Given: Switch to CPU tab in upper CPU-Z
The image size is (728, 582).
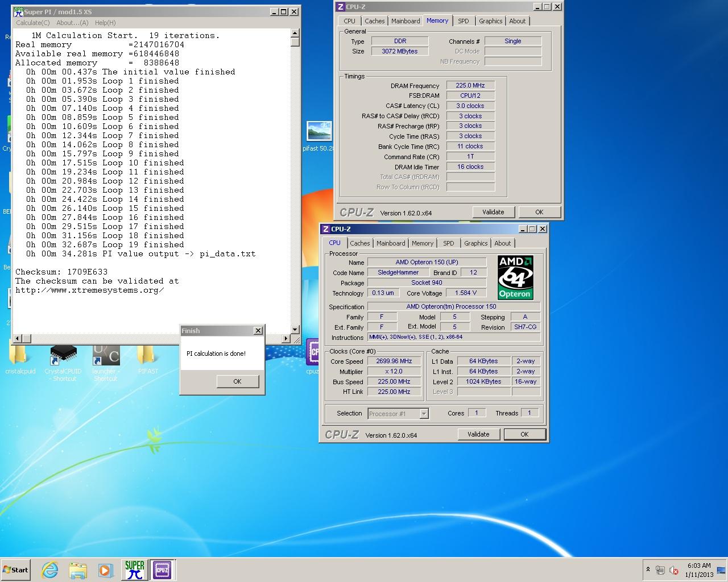Looking at the screenshot, I should tap(350, 21).
